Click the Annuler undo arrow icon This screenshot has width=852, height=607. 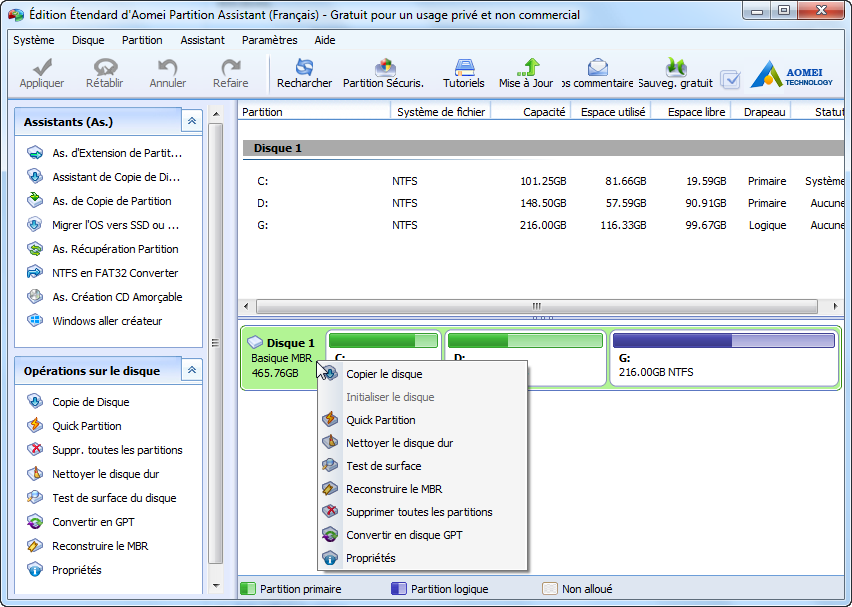(167, 67)
